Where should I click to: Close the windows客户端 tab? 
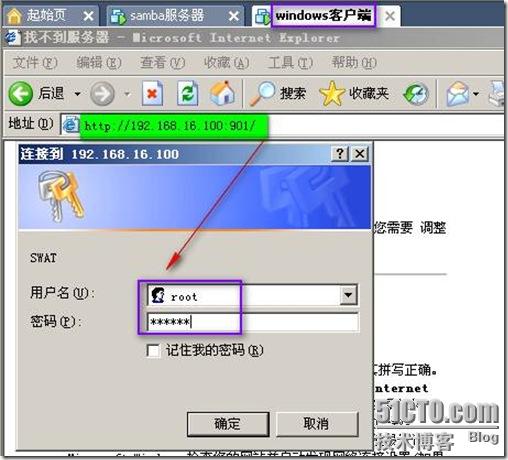(390, 16)
